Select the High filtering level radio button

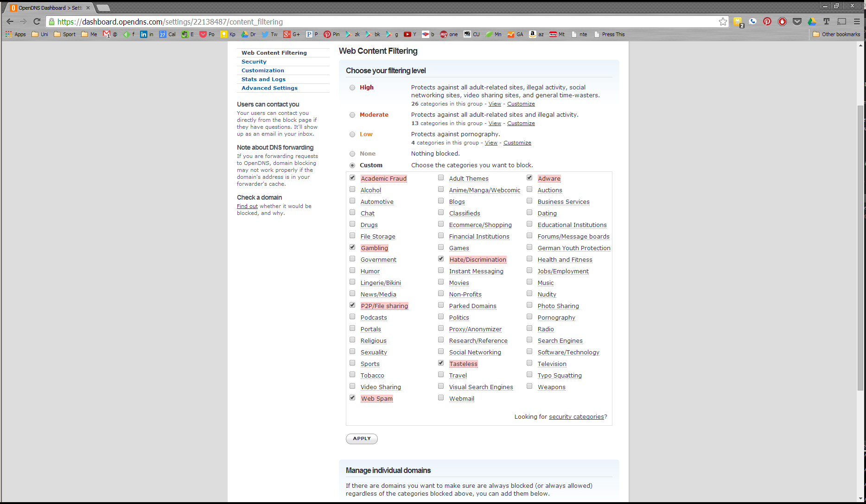352,88
